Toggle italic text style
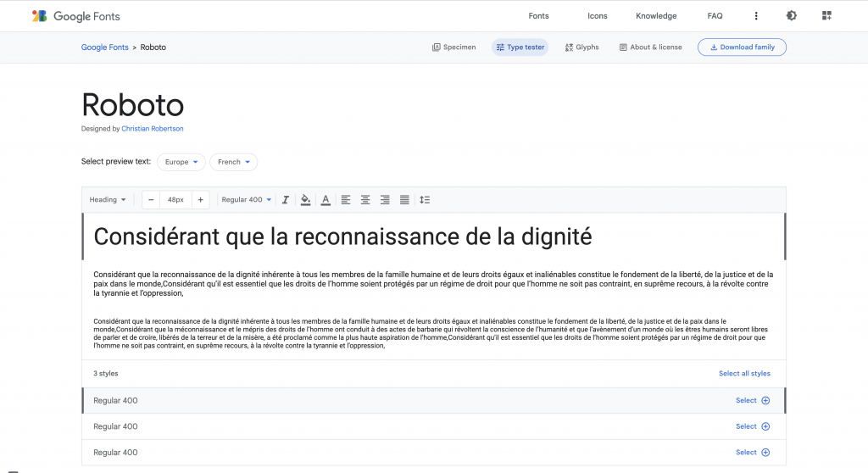 coord(286,200)
